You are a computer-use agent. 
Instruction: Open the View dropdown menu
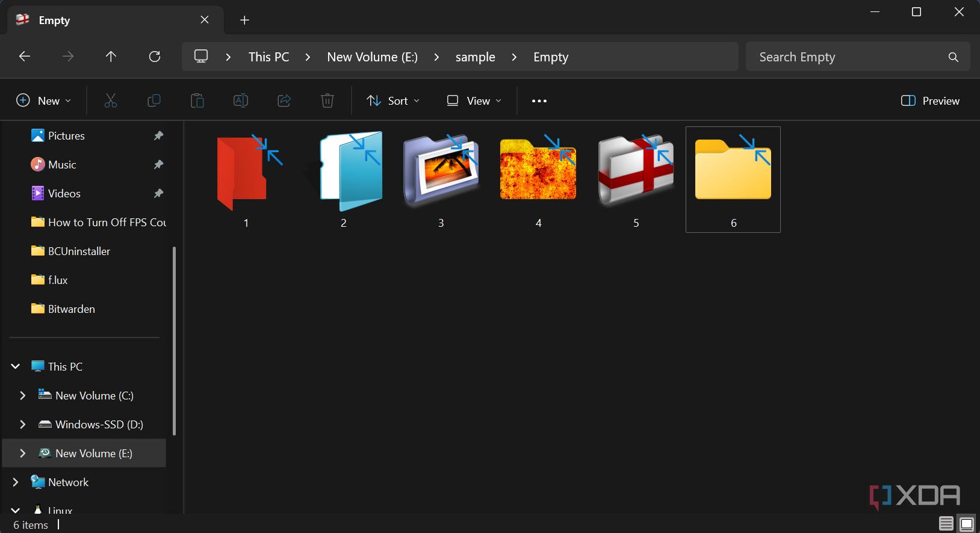pyautogui.click(x=474, y=101)
